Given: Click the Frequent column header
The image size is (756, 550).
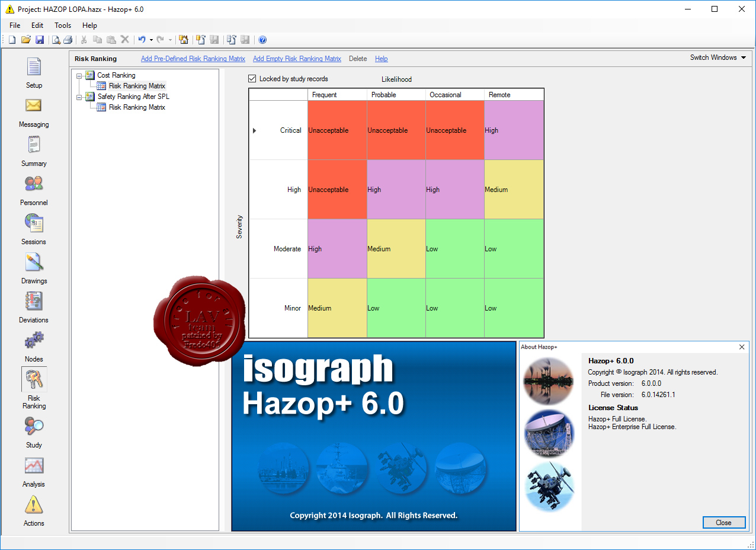Looking at the screenshot, I should 337,95.
